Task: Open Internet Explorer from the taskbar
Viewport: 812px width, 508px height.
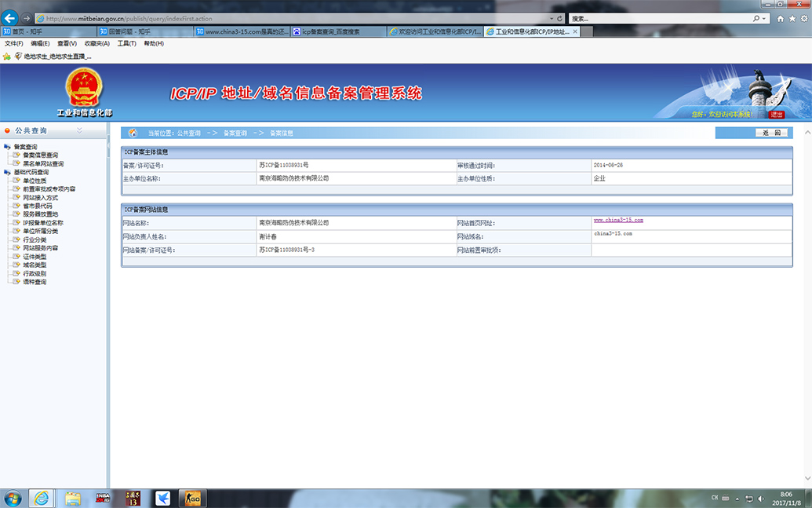Action: tap(42, 499)
